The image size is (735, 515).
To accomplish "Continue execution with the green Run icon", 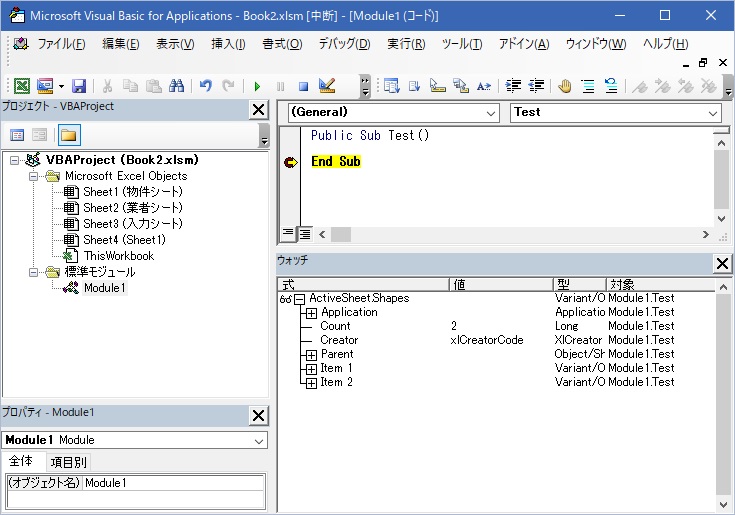I will 257,86.
